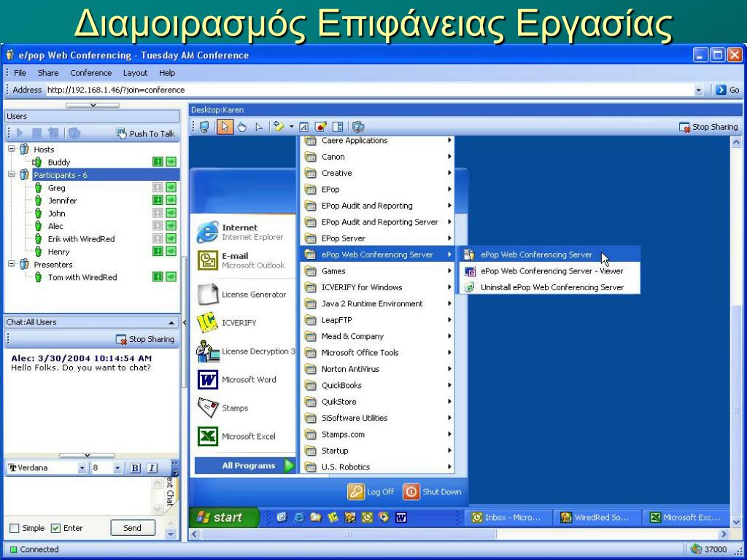The image size is (747, 560).
Task: Toggle Greg's video status icon
Action: coord(158,187)
